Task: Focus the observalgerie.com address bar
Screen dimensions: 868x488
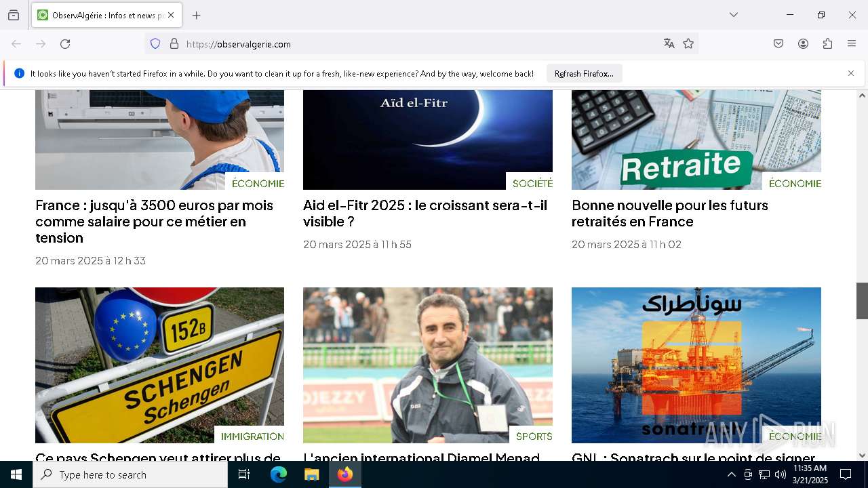Action: tap(420, 44)
